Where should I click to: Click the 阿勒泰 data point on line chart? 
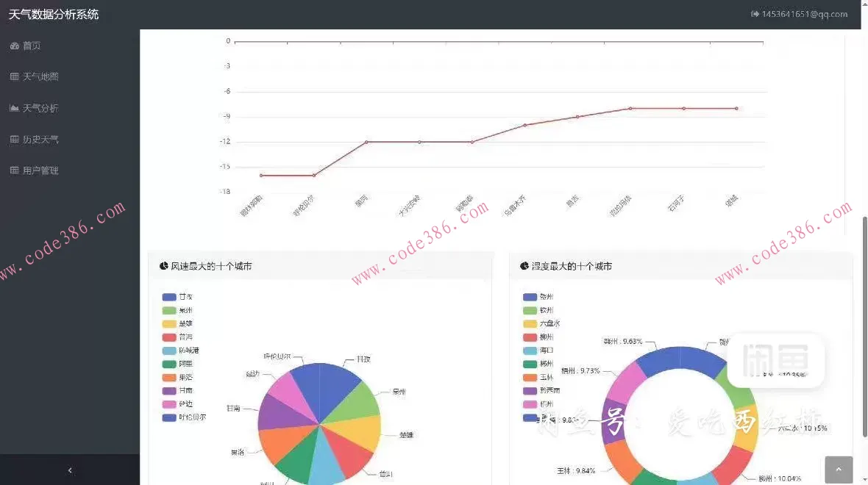pyautogui.click(x=472, y=142)
